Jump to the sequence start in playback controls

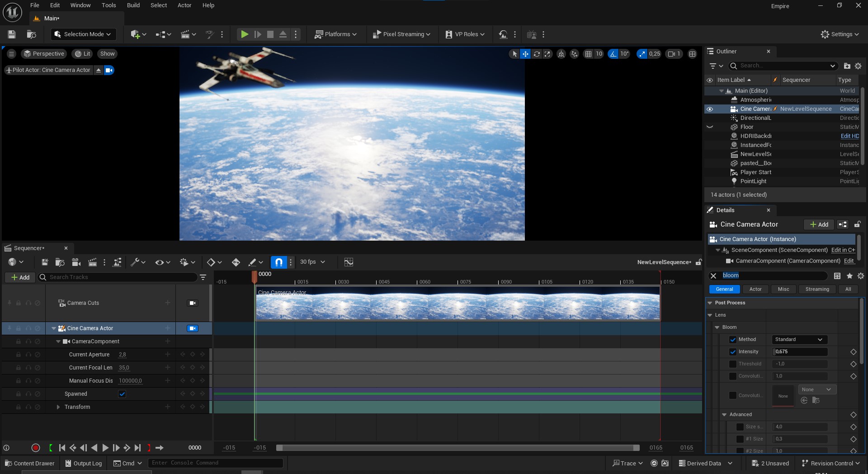62,448
